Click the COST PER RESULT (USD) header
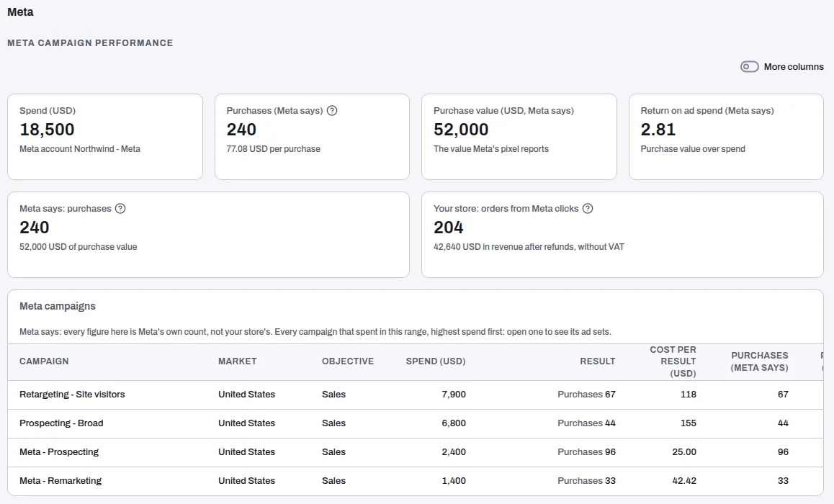834x504 pixels. [x=673, y=361]
